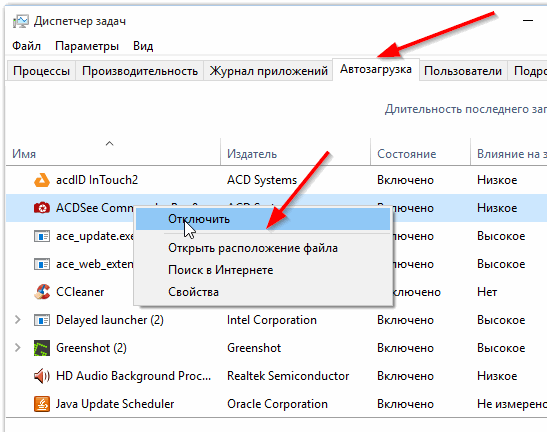This screenshot has height=432, width=547.
Task: Click Высокое impact in Delayed launcher row
Action: click(501, 320)
